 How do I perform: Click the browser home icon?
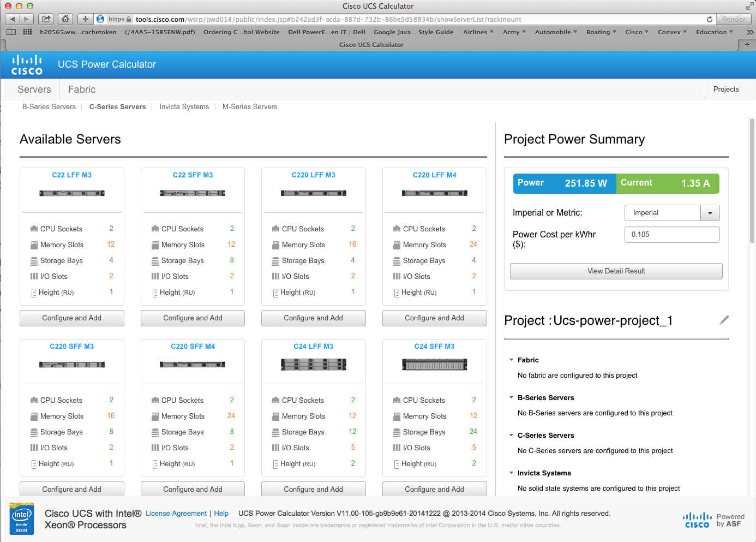[65, 19]
